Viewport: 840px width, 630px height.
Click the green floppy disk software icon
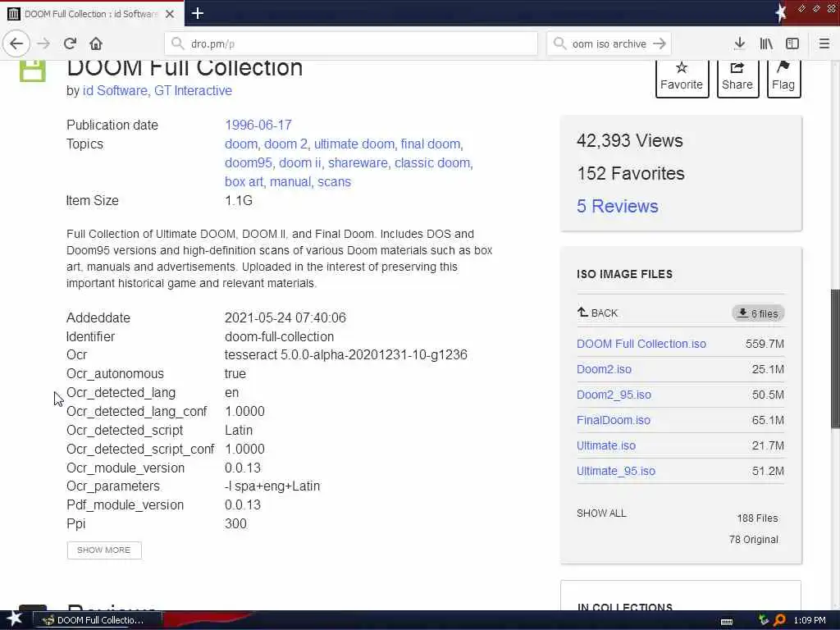click(33, 71)
